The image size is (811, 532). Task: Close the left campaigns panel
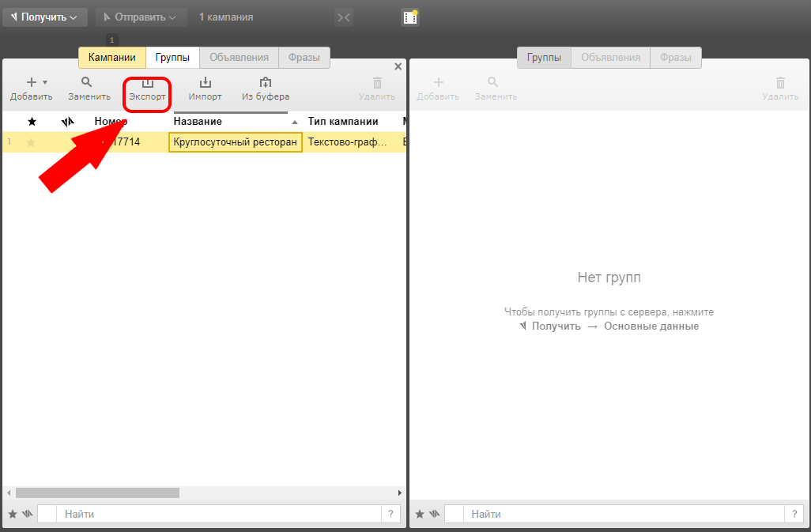(x=398, y=66)
